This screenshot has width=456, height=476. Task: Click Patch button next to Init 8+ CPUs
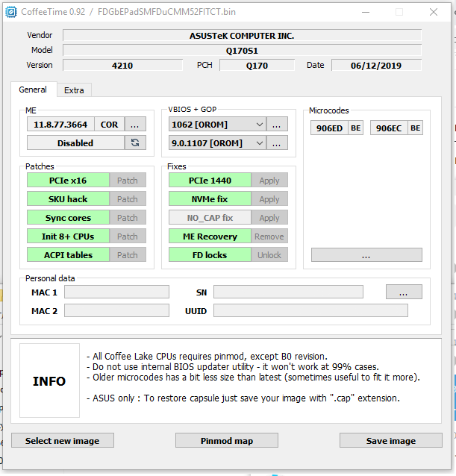coord(128,237)
